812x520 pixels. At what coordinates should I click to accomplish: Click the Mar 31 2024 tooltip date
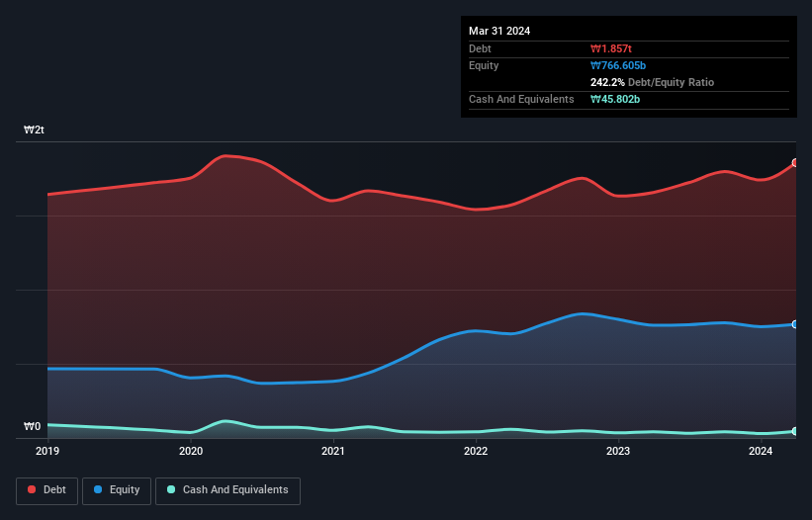point(499,31)
